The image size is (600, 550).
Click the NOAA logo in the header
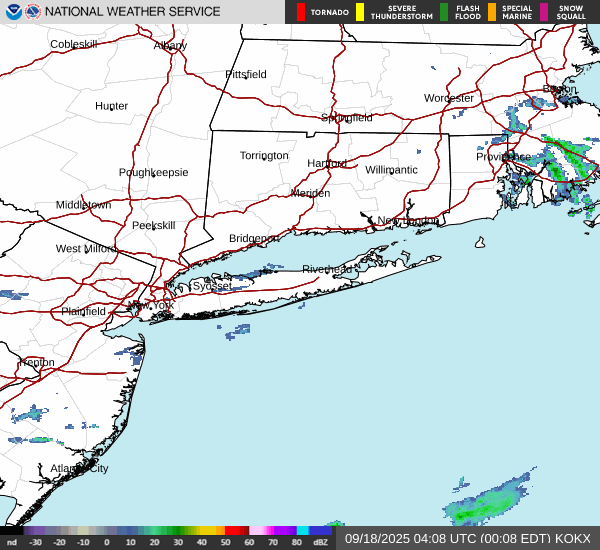coord(11,12)
